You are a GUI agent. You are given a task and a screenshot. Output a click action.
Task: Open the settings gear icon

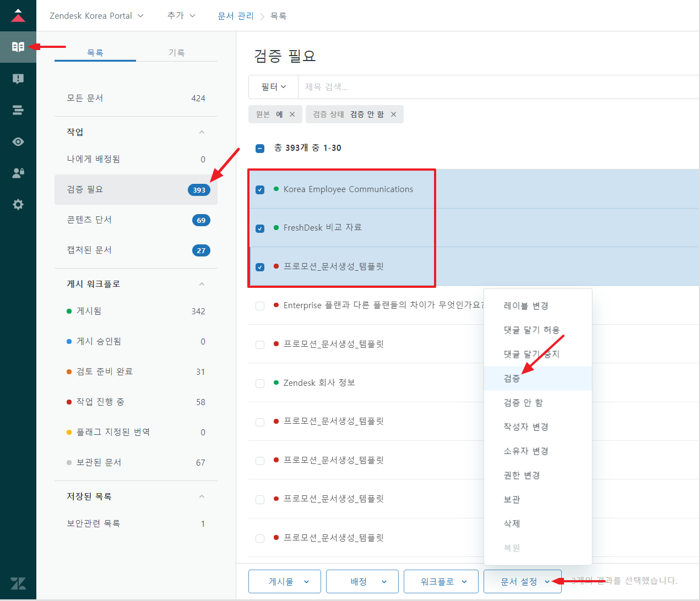[18, 204]
